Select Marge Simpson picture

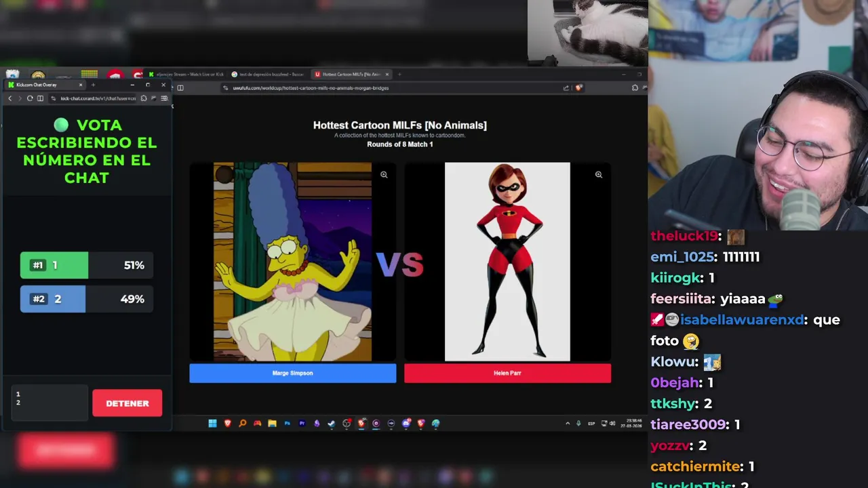(292, 262)
